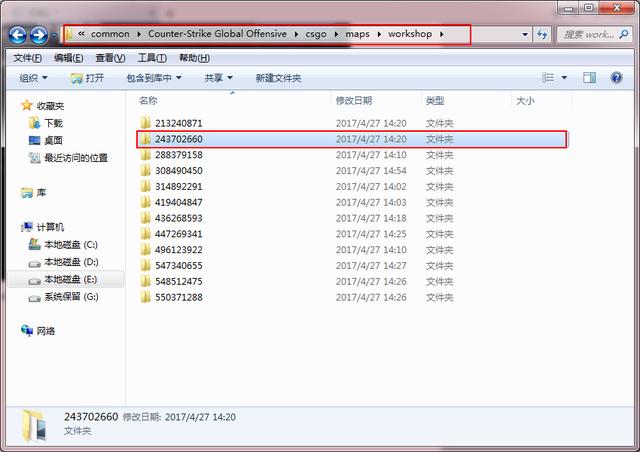
Task: Open the 文件(F) menu
Action: [x=28, y=58]
